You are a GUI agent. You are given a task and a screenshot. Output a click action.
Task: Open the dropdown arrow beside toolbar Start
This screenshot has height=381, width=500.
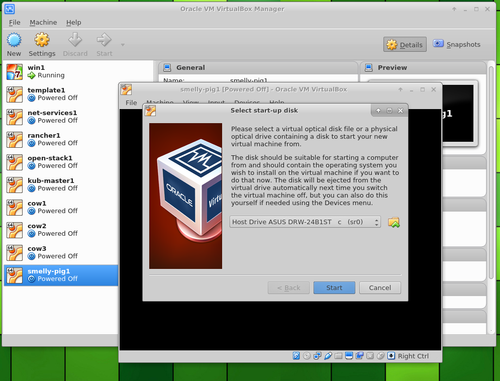(x=123, y=45)
